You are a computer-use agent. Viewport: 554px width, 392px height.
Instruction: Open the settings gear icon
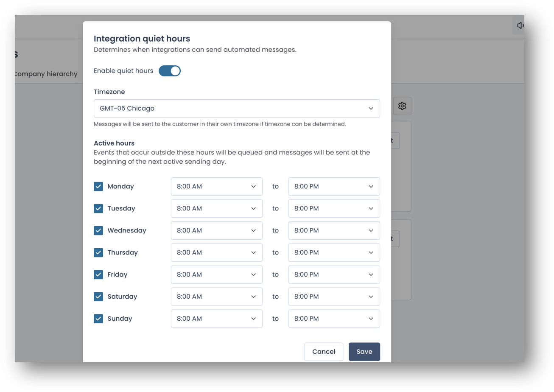click(x=402, y=106)
